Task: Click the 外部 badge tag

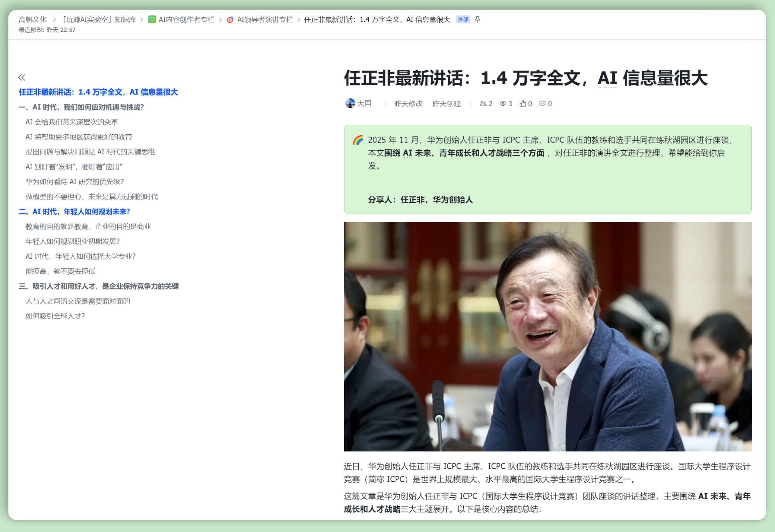Action: coord(463,20)
